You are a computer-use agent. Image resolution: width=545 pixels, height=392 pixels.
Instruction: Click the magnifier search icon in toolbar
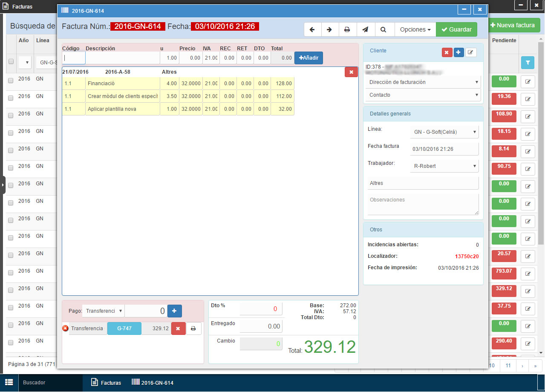383,29
